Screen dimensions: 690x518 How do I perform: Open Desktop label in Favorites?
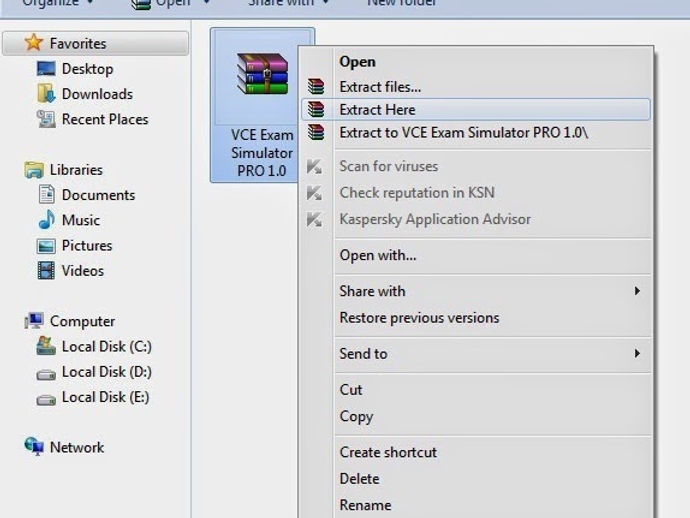click(88, 69)
